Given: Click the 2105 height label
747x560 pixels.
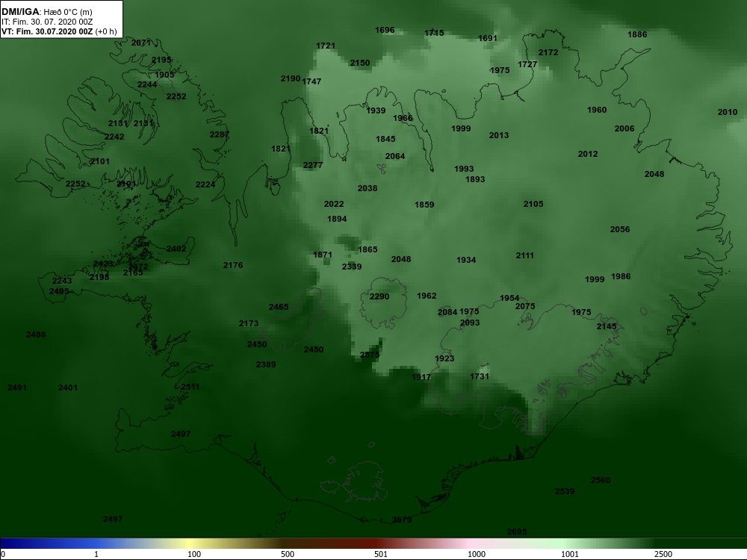Looking at the screenshot, I should click(533, 204).
